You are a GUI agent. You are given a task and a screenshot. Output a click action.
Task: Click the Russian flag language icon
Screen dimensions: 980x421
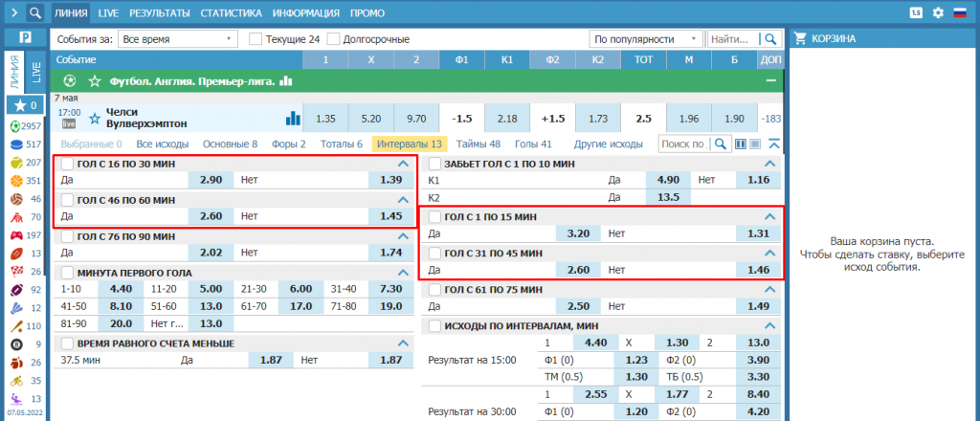[x=961, y=13]
